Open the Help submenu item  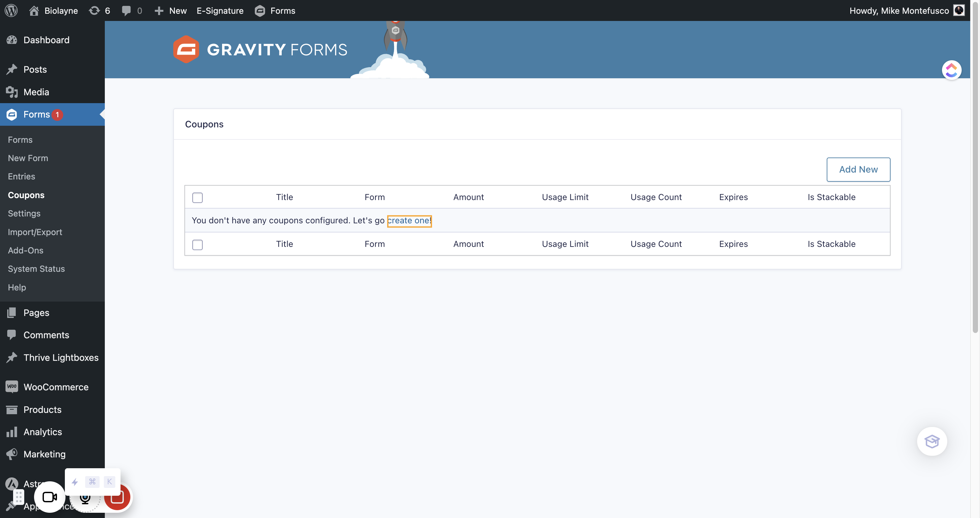coord(17,287)
